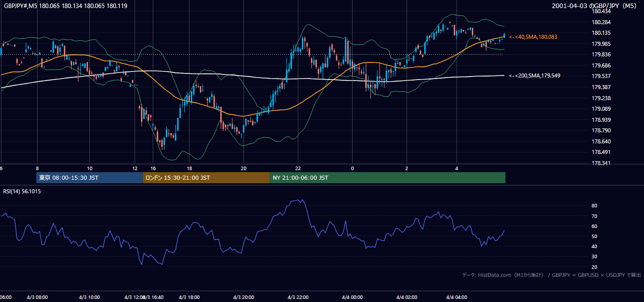
Task: Click the 4/3 18:00 date label
Action: pyautogui.click(x=189, y=297)
